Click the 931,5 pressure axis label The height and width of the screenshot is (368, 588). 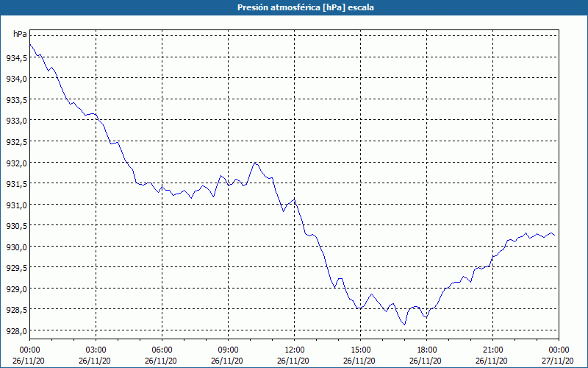coord(17,184)
